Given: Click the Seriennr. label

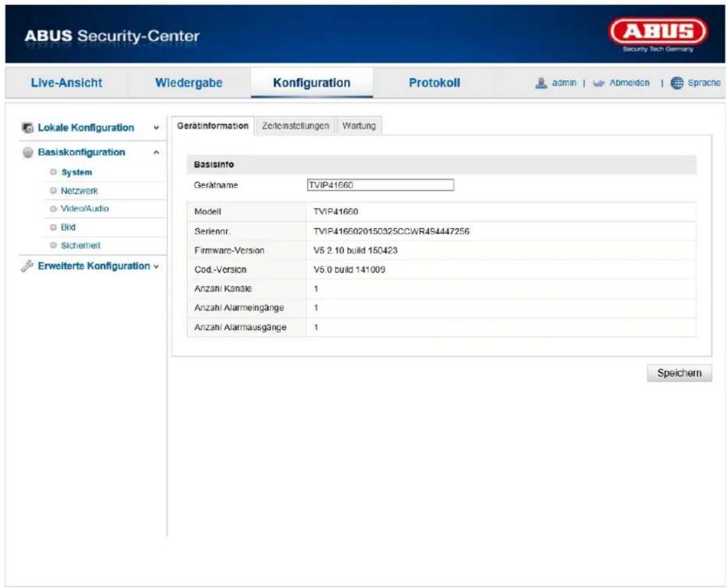Looking at the screenshot, I should coord(212,231).
